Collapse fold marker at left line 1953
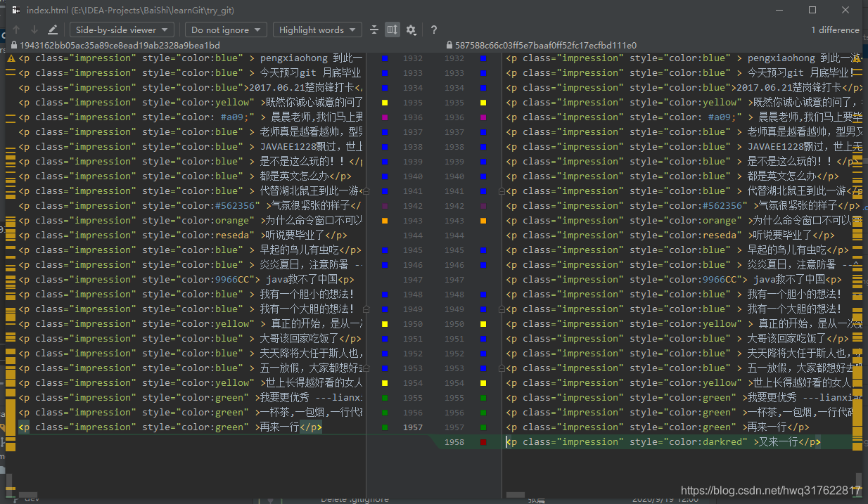The image size is (868, 504). pyautogui.click(x=366, y=368)
